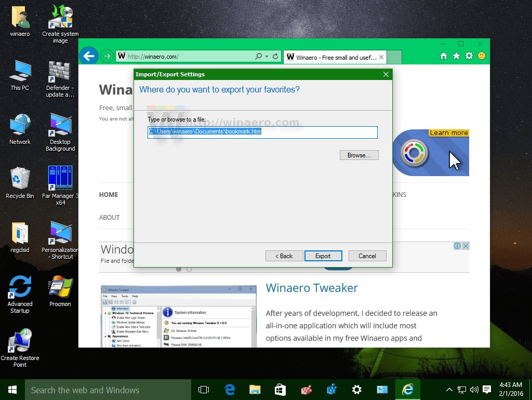Viewport: 532px width, 400px height.
Task: Click the export file path field
Action: point(262,132)
